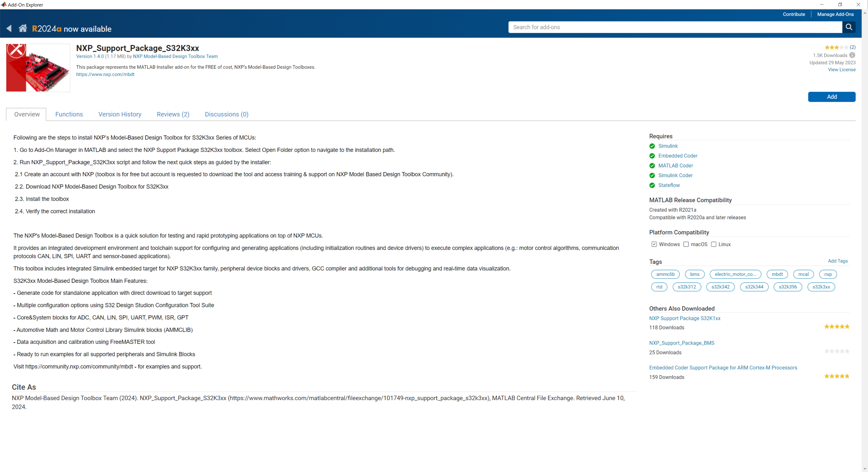Open the View License link
The width and height of the screenshot is (868, 472).
coord(841,70)
